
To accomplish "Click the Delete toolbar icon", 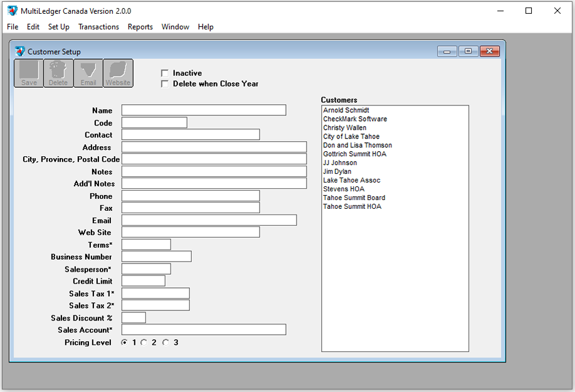I will (58, 73).
